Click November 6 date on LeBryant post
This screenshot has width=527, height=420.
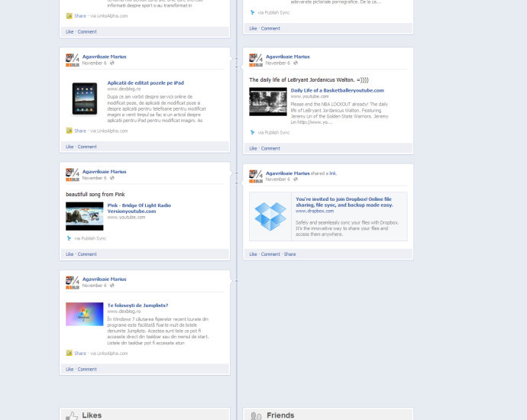pos(278,63)
